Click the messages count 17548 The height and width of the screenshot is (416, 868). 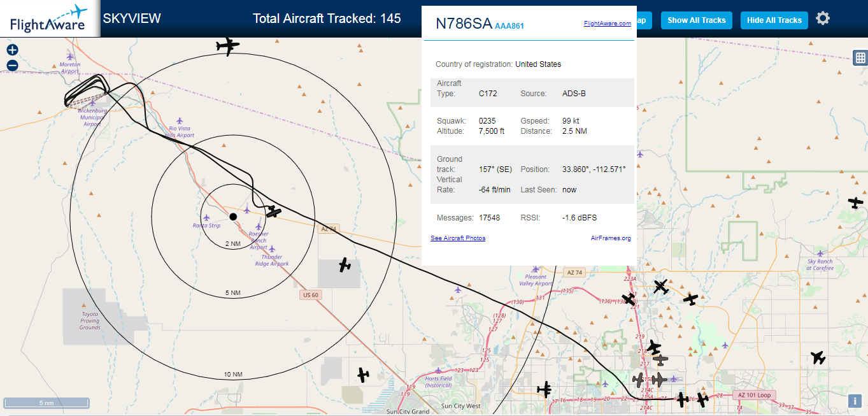pyautogui.click(x=489, y=218)
